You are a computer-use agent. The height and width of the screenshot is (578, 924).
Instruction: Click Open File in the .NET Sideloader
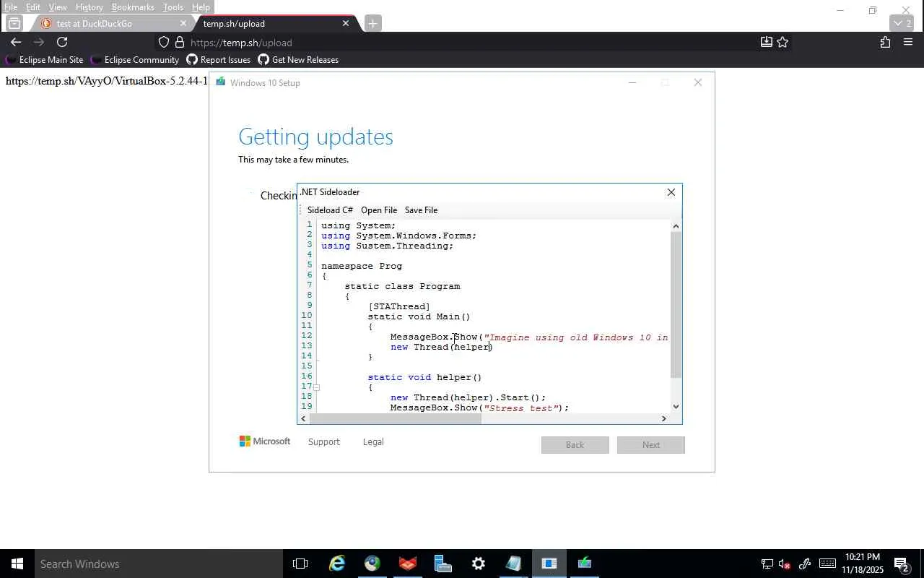(379, 210)
